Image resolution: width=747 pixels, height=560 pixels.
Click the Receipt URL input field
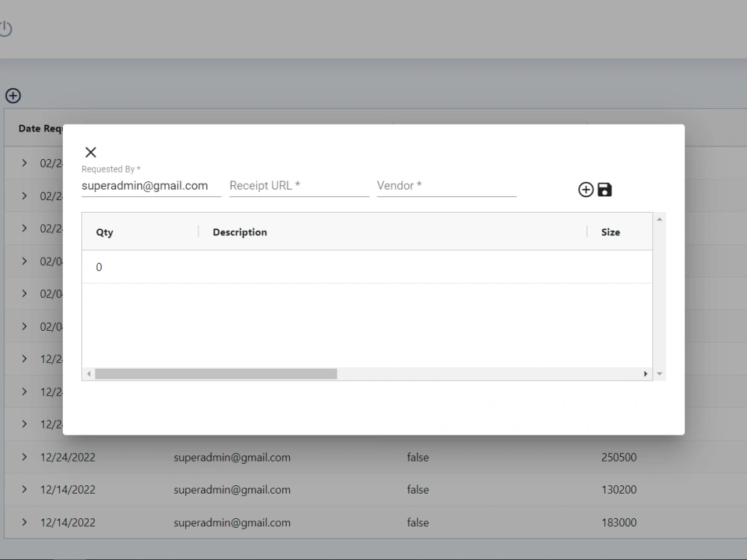tap(300, 186)
